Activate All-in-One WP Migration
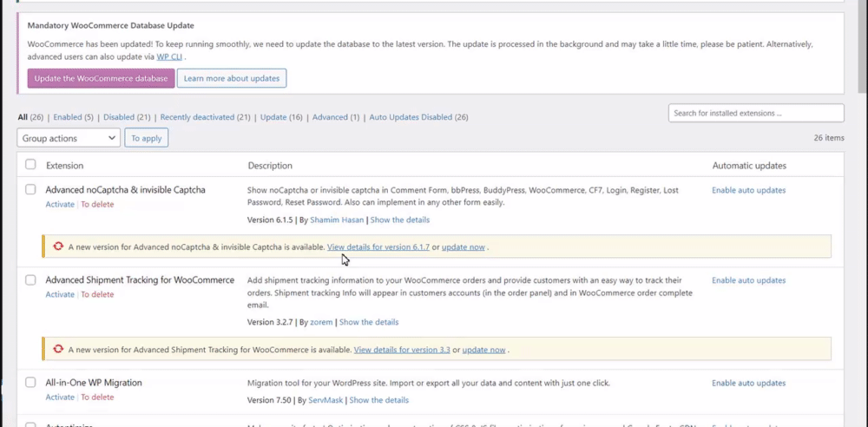Viewport: 868px width, 427px height. click(60, 397)
